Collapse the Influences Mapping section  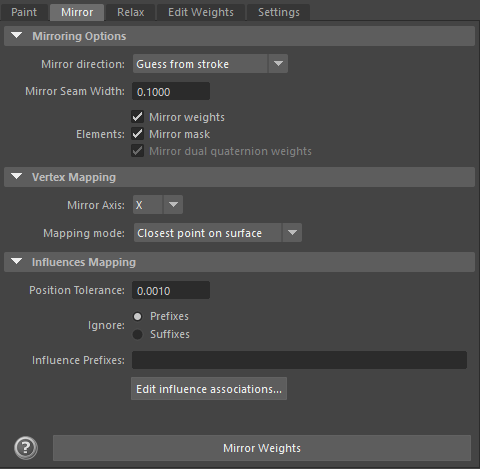[17, 261]
